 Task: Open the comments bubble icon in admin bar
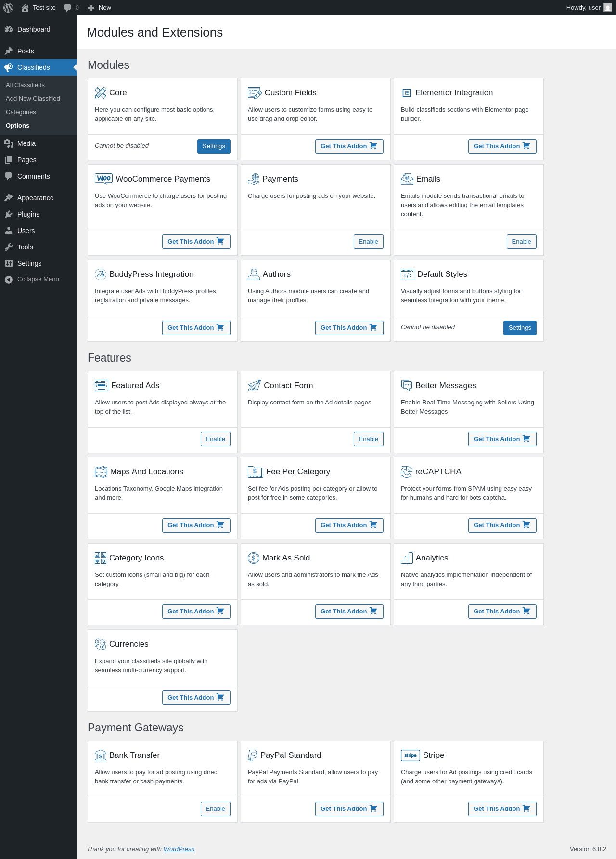pos(67,8)
